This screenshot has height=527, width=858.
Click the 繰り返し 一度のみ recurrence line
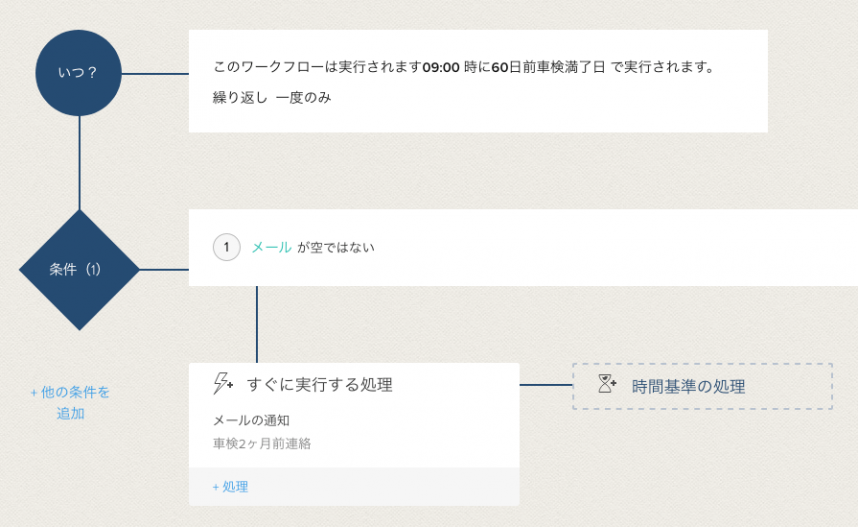pos(272,98)
